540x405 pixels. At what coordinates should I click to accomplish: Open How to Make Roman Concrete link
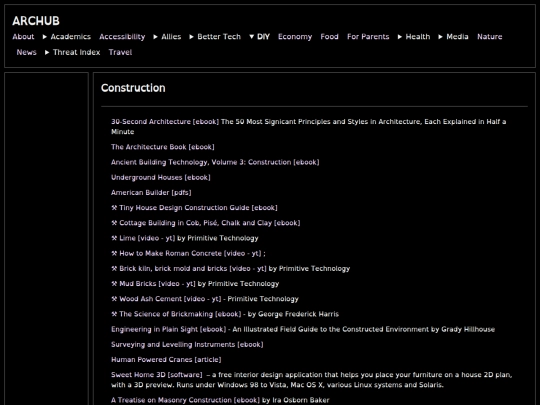[x=190, y=253]
